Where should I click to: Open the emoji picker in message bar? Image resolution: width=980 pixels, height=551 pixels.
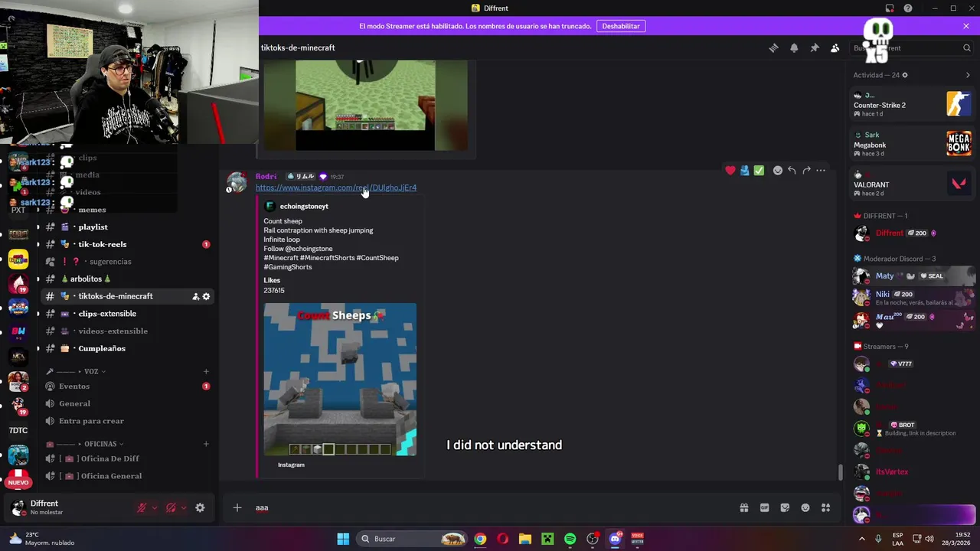coord(805,507)
